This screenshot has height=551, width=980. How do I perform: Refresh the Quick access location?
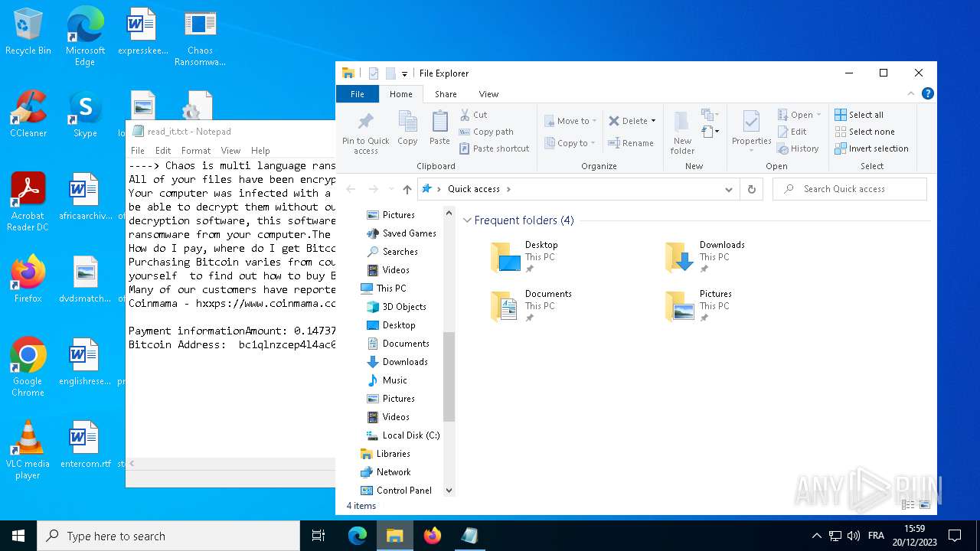[751, 189]
